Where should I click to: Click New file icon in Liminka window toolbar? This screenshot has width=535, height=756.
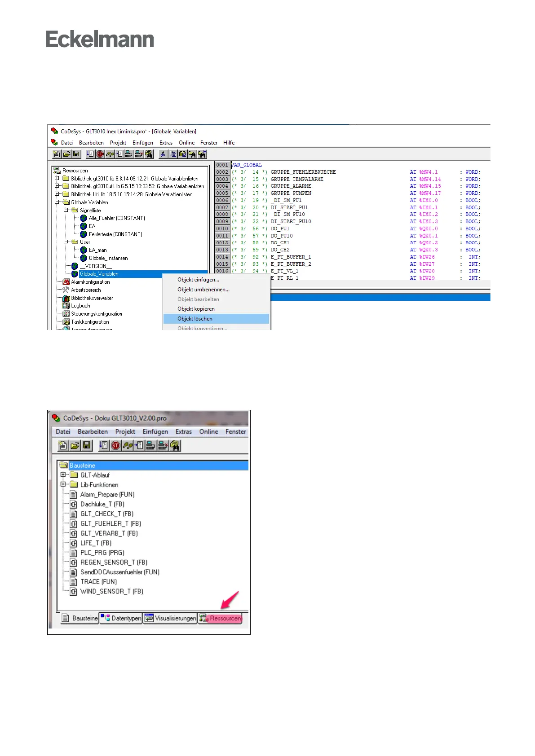click(x=57, y=154)
